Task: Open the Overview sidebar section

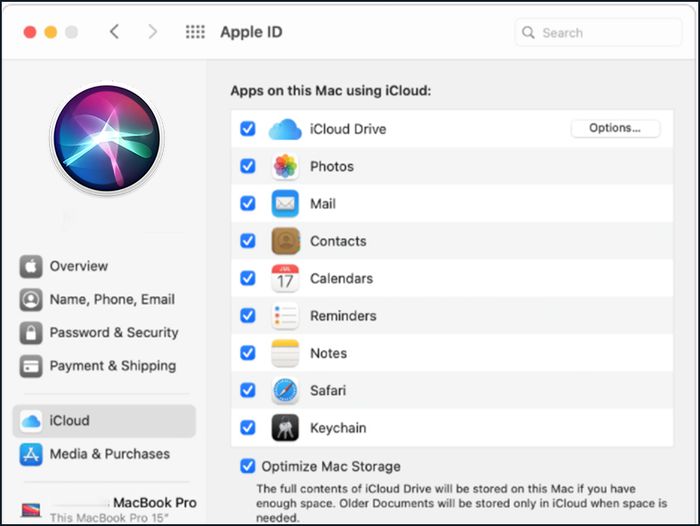Action: tap(64, 267)
